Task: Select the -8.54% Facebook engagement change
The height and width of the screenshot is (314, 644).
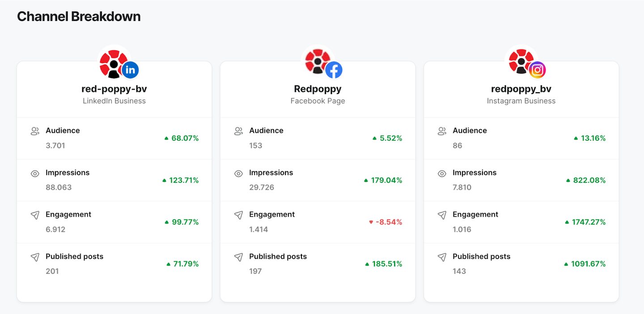Action: (386, 222)
